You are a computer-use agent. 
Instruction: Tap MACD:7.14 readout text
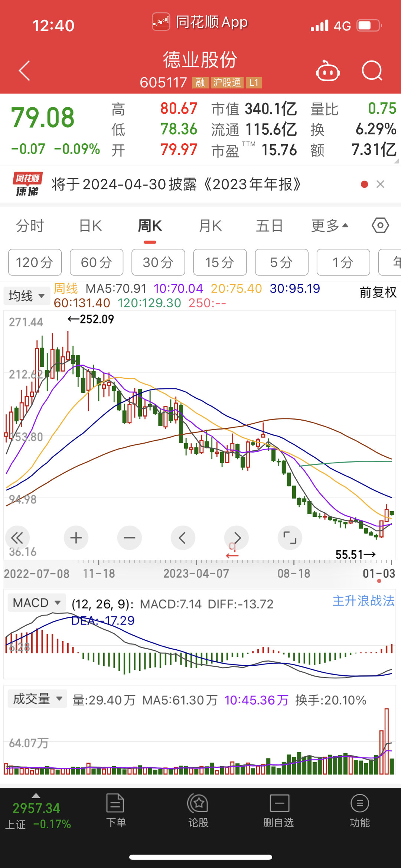coord(170,604)
